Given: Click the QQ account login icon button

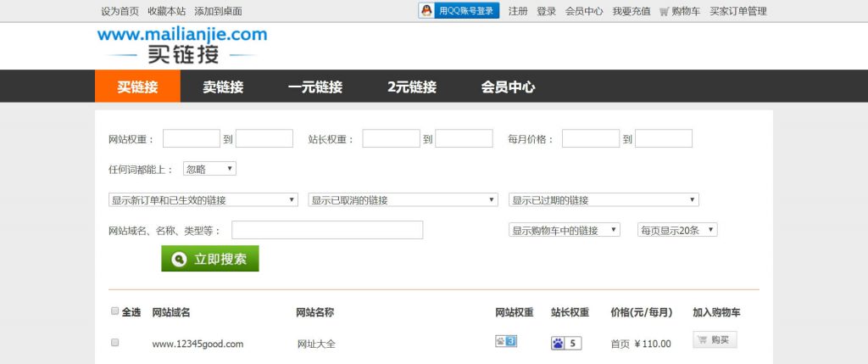Looking at the screenshot, I should point(459,11).
